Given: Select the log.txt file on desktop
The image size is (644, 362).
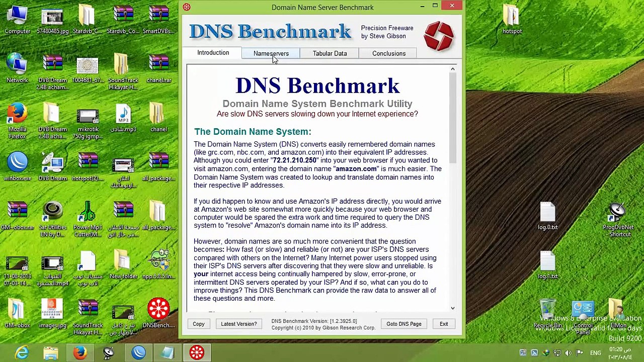Looking at the screenshot, I should (x=547, y=216).
